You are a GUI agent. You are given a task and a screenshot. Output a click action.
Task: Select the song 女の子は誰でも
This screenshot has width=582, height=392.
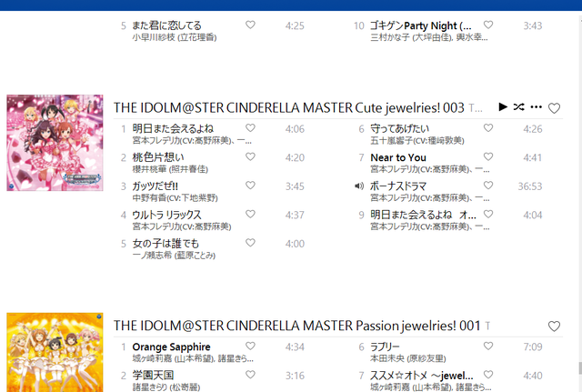[x=166, y=244]
